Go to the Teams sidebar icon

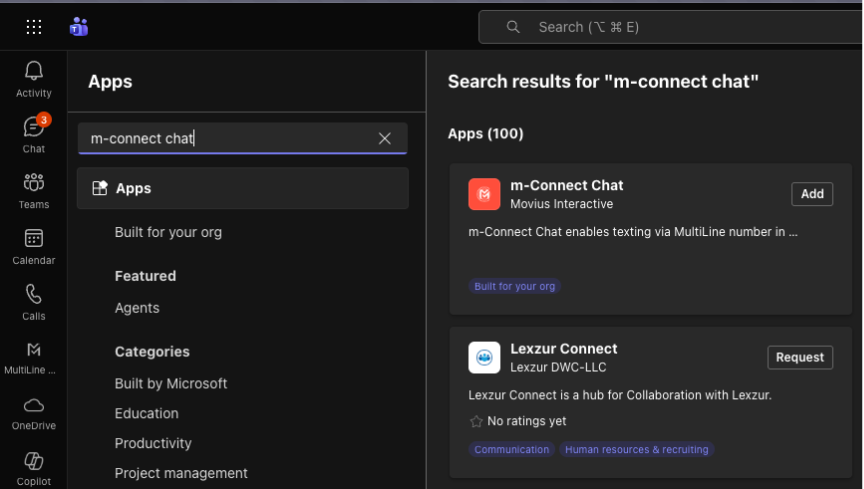point(34,191)
